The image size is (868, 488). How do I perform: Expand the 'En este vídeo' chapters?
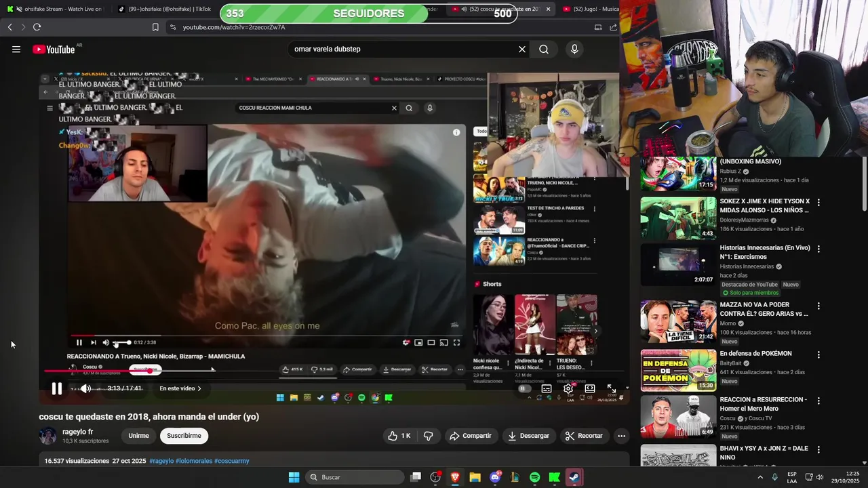coord(180,388)
